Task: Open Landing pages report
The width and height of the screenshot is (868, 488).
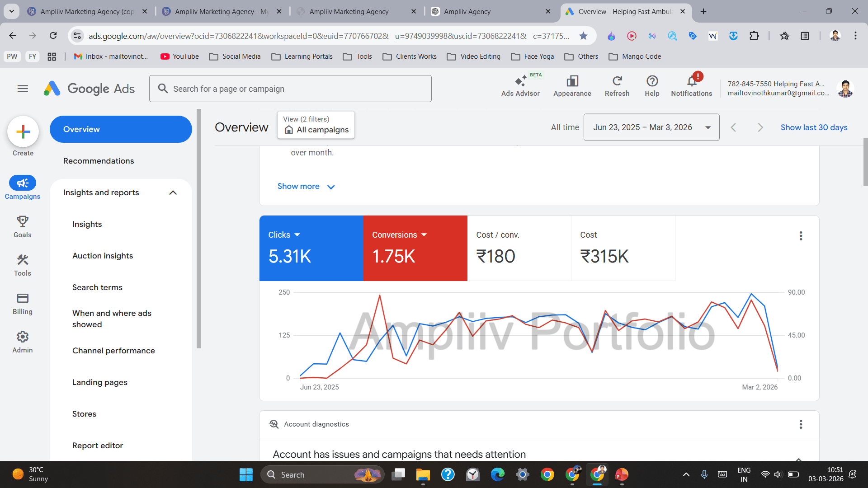Action: (x=100, y=382)
